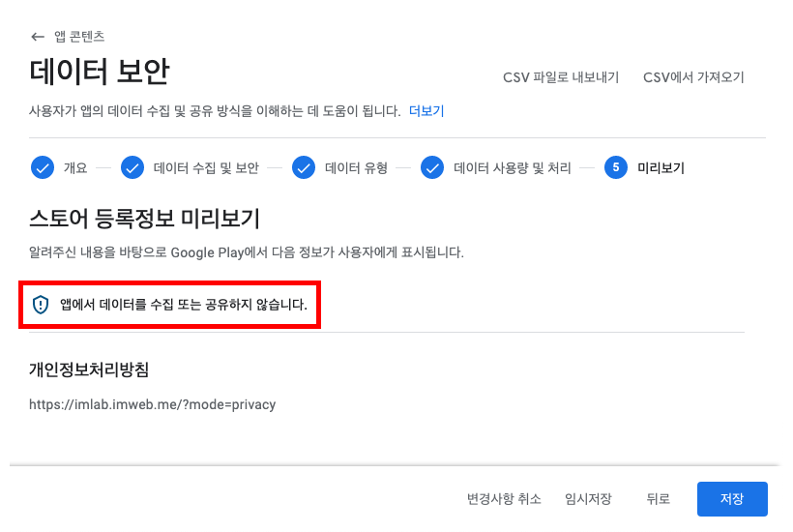The height and width of the screenshot is (532, 793).
Task: Go back to 앱 콘텐츠 page
Action: coord(79,37)
